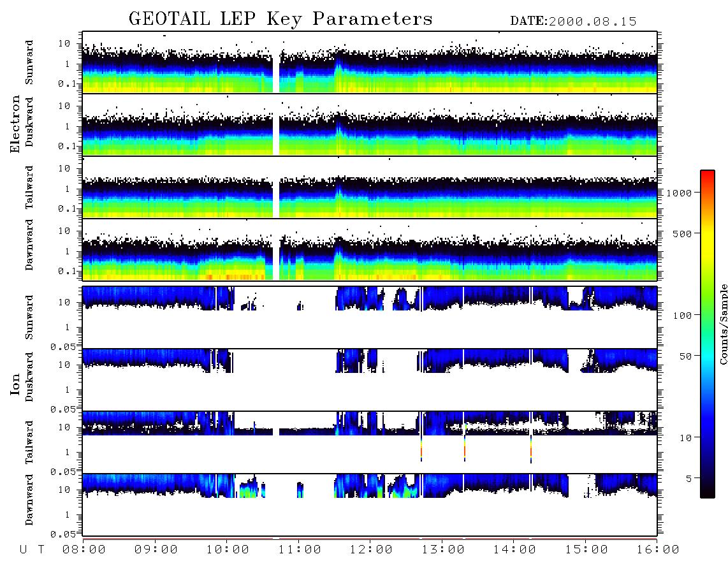Select the "14:00" time tick label
The height and width of the screenshot is (561, 728).
pos(514,550)
